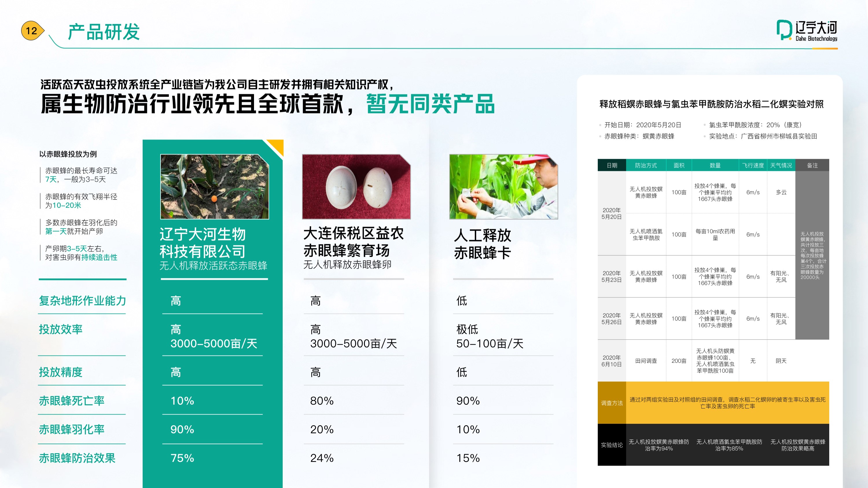Click the 投放精度 row label

[61, 372]
